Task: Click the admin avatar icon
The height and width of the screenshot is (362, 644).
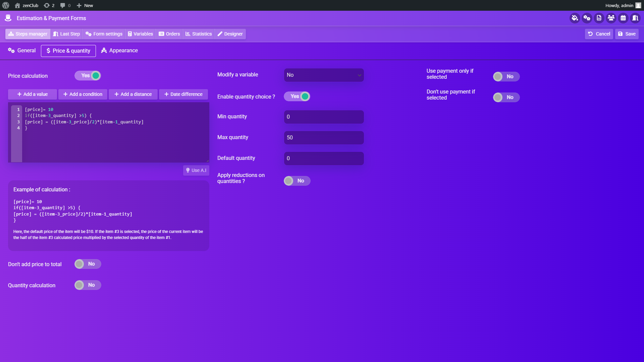Action: click(x=638, y=5)
